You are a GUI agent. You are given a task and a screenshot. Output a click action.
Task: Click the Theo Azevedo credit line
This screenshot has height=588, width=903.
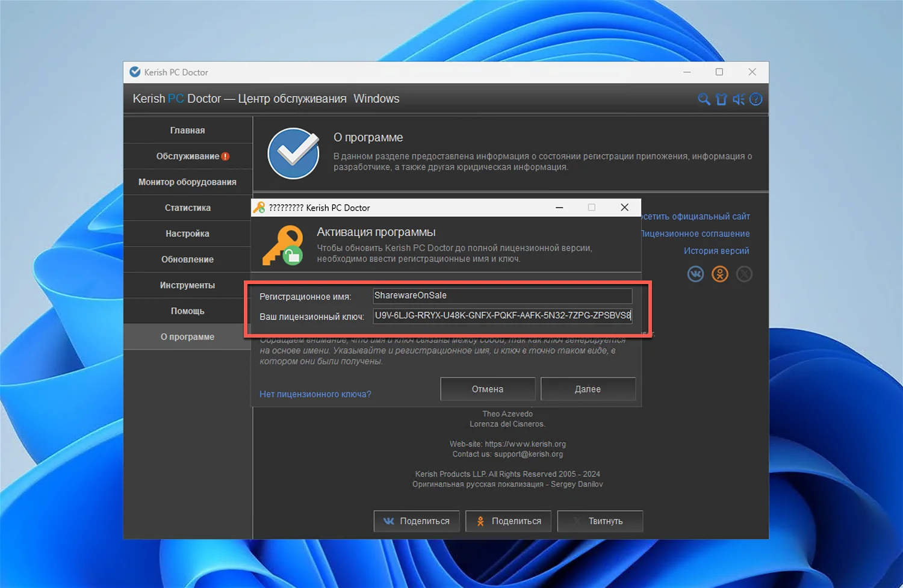507,414
